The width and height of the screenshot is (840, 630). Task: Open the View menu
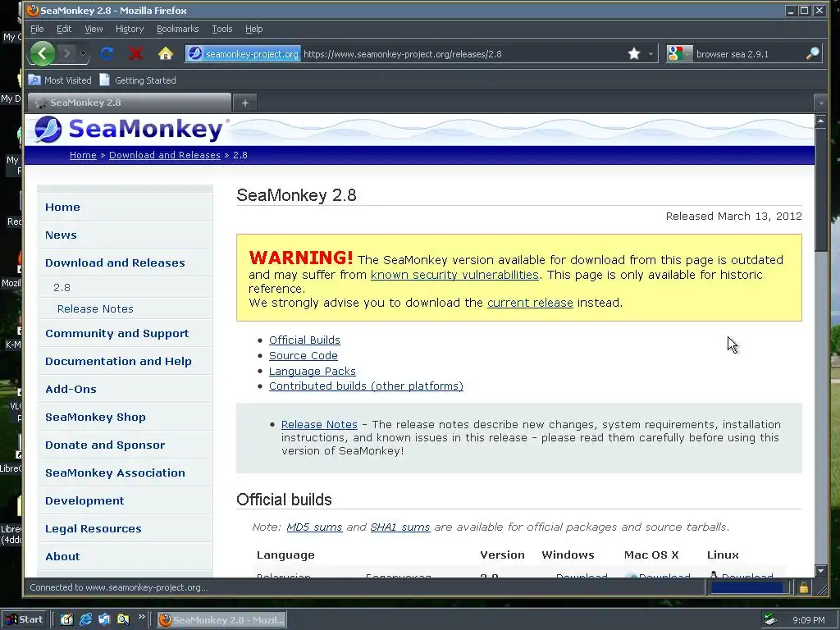click(x=94, y=29)
